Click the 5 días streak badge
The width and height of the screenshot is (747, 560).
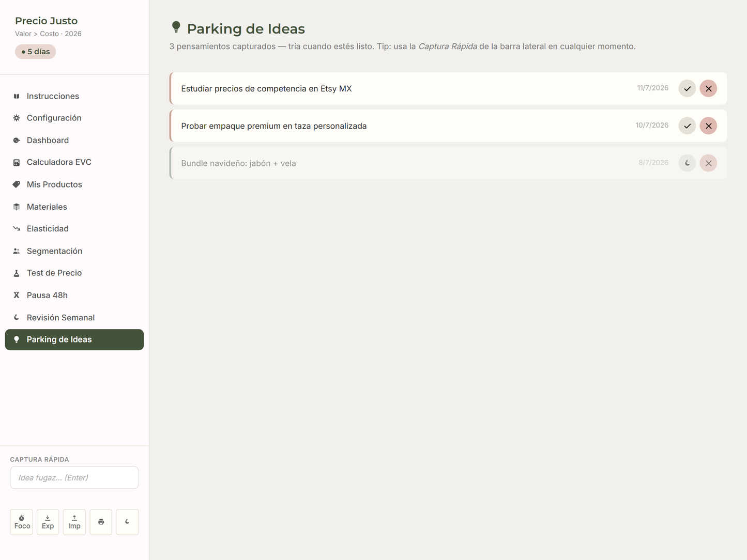[x=36, y=52]
